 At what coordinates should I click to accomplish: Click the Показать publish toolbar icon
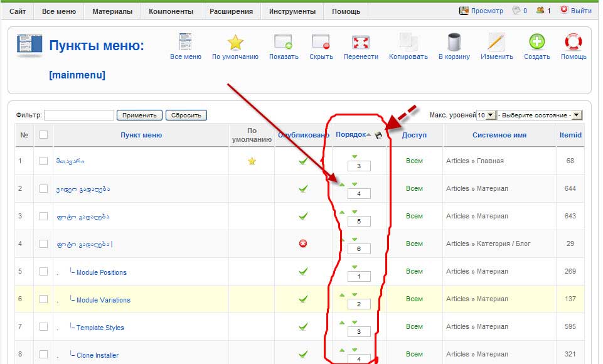(284, 42)
